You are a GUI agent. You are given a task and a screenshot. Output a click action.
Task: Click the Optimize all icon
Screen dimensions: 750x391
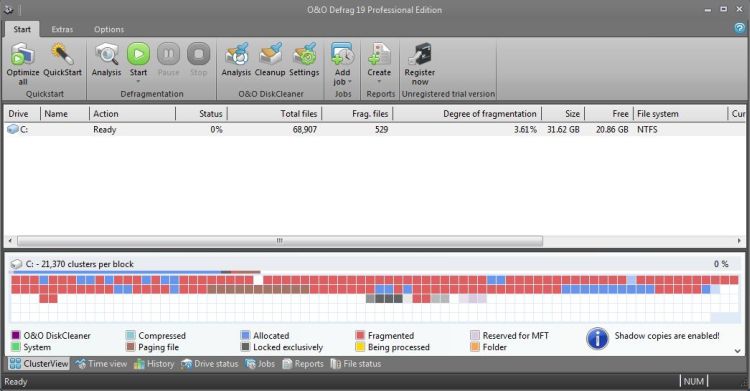pyautogui.click(x=22, y=54)
